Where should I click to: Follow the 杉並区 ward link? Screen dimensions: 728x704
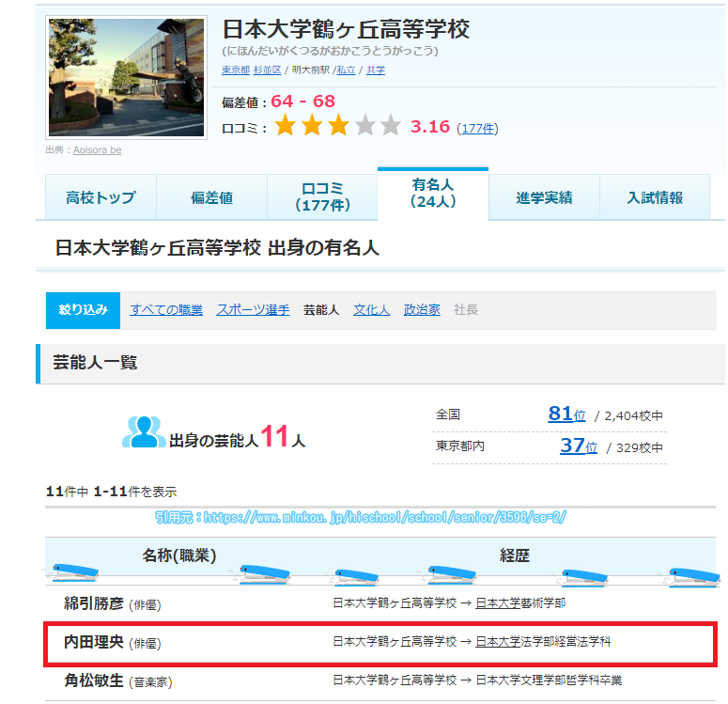point(267,70)
